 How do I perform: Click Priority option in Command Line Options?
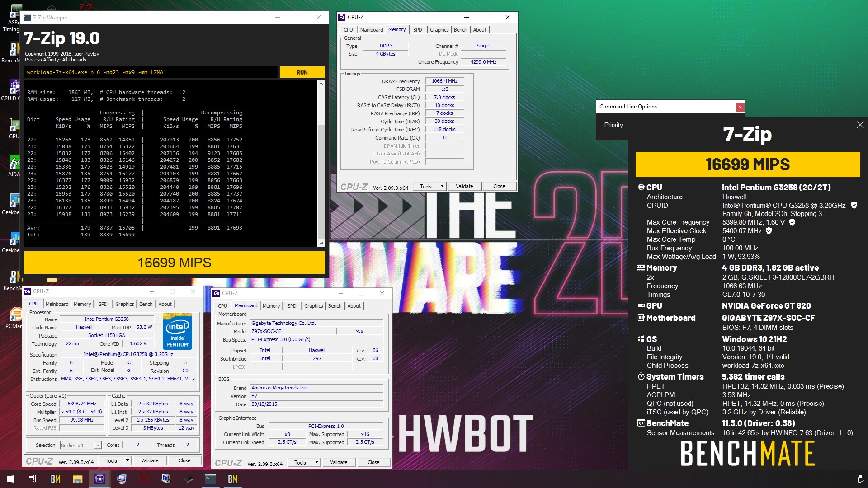coord(613,125)
